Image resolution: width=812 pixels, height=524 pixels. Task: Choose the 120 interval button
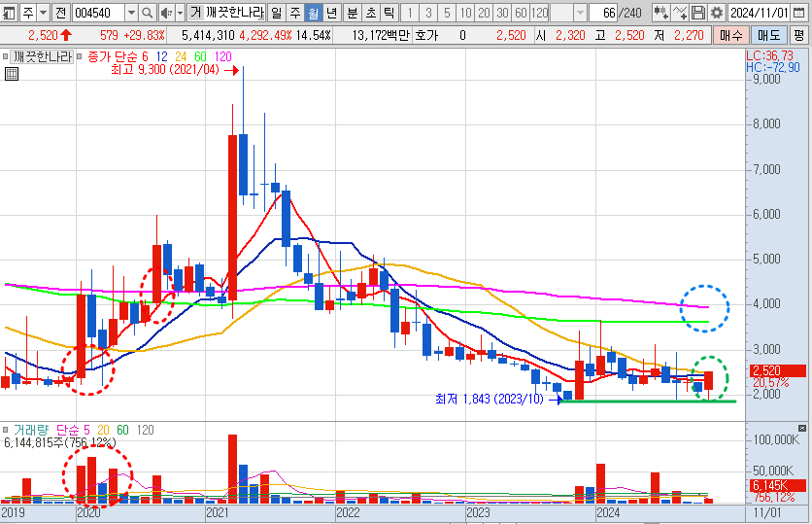(540, 13)
